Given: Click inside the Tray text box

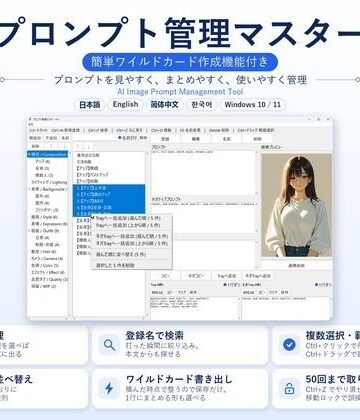Looking at the screenshot, I should [194, 308].
